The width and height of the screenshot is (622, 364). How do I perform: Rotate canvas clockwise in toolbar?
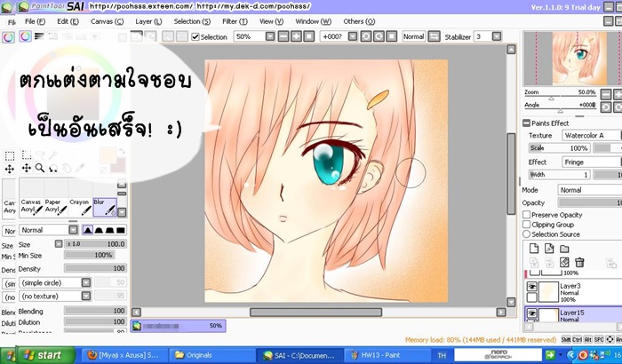coord(379,36)
